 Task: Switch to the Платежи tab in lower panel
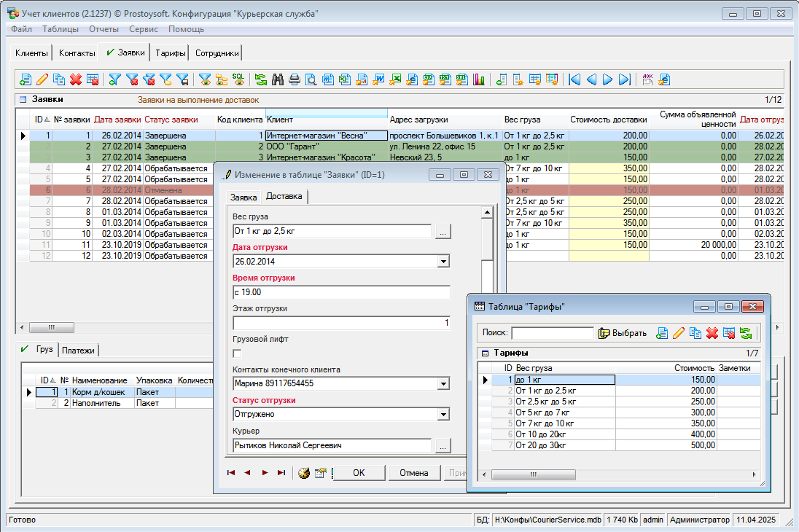point(79,350)
